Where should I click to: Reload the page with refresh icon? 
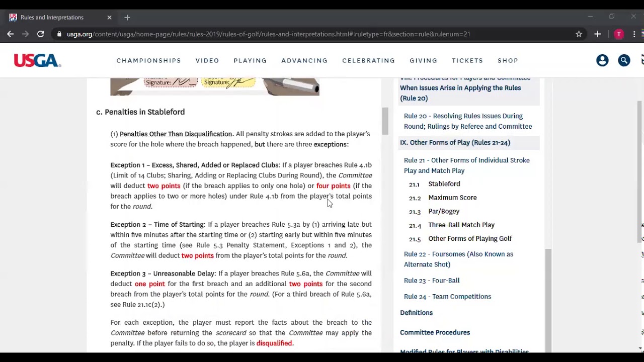point(41,34)
